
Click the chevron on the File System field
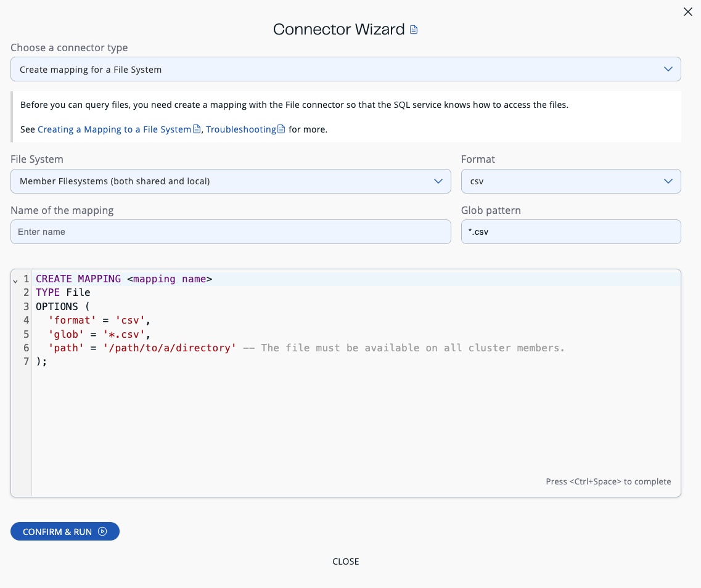point(440,181)
